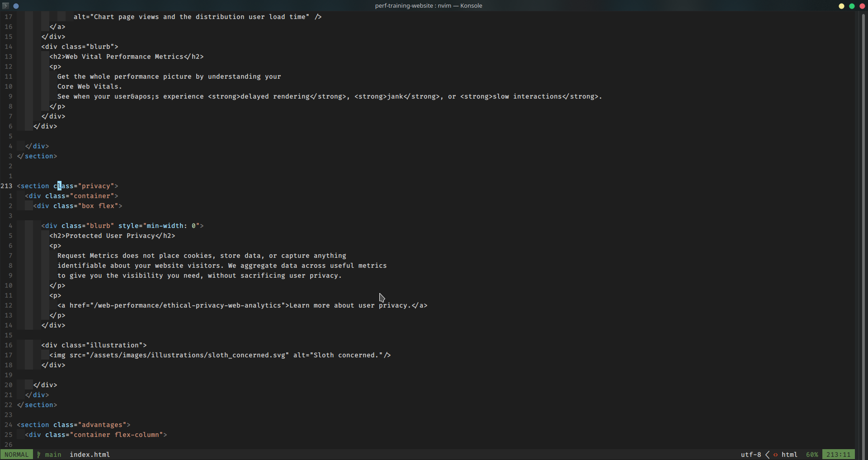The width and height of the screenshot is (868, 460).
Task: Click the div class="illustration" line
Action: pos(94,345)
